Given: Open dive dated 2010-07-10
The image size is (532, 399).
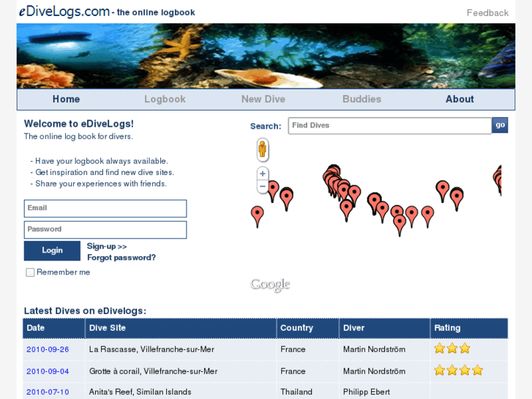Looking at the screenshot, I should [x=48, y=392].
